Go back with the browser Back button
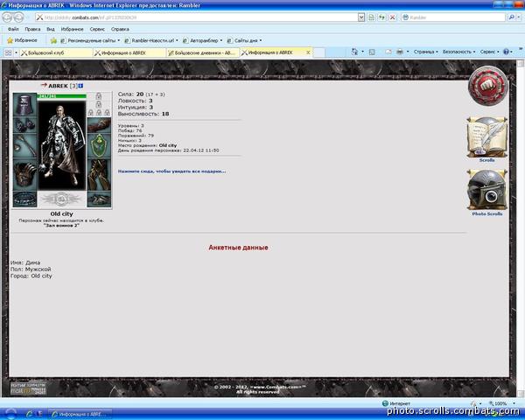This screenshot has height=420, width=525. click(7, 17)
